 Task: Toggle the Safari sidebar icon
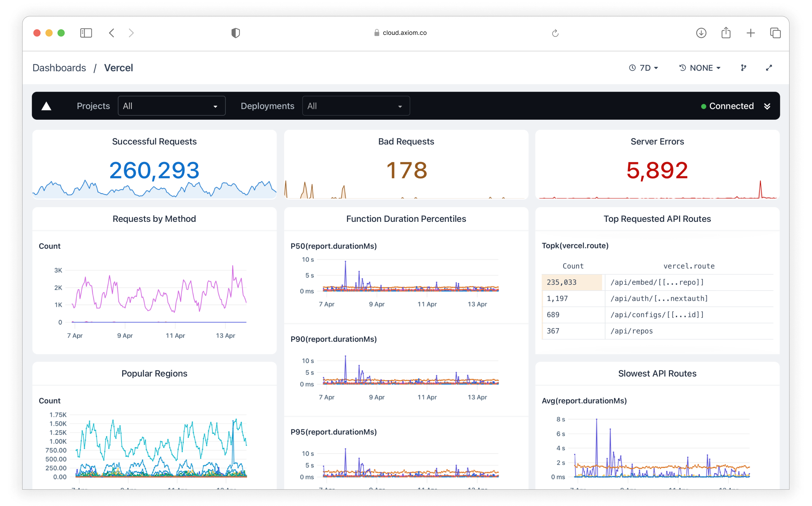click(x=86, y=33)
